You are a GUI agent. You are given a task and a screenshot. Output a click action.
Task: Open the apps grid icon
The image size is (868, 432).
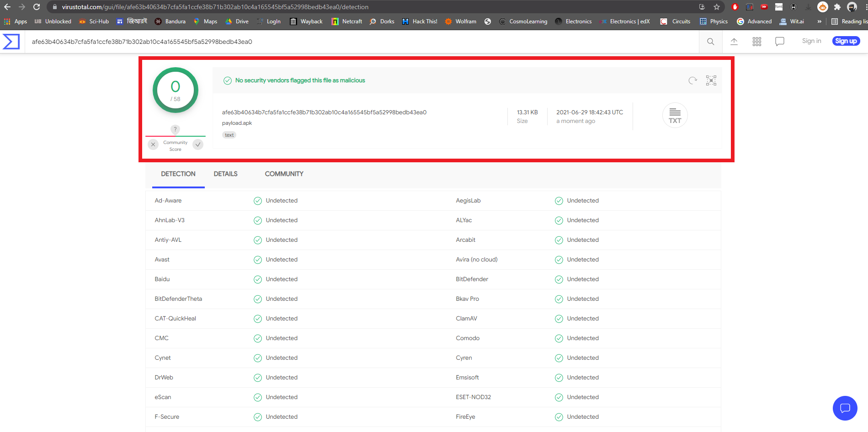(757, 42)
